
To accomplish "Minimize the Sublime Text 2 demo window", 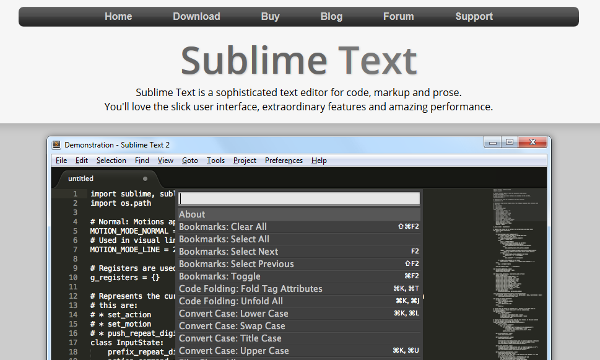I will [x=492, y=142].
